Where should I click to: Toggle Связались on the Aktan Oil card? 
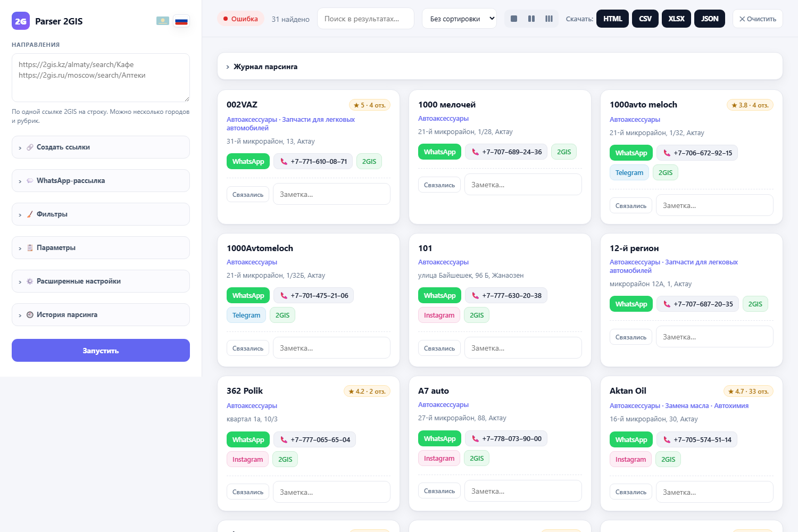coord(631,492)
